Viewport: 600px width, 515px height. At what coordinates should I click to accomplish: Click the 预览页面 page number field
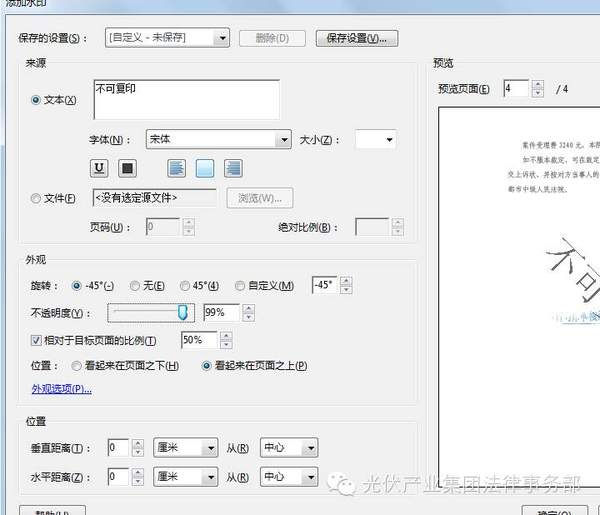point(516,89)
